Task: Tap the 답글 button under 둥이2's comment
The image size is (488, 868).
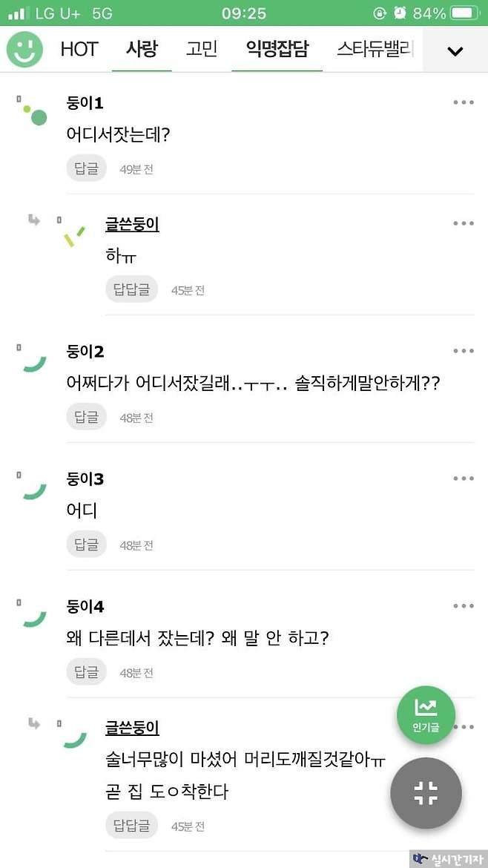Action: 86,416
